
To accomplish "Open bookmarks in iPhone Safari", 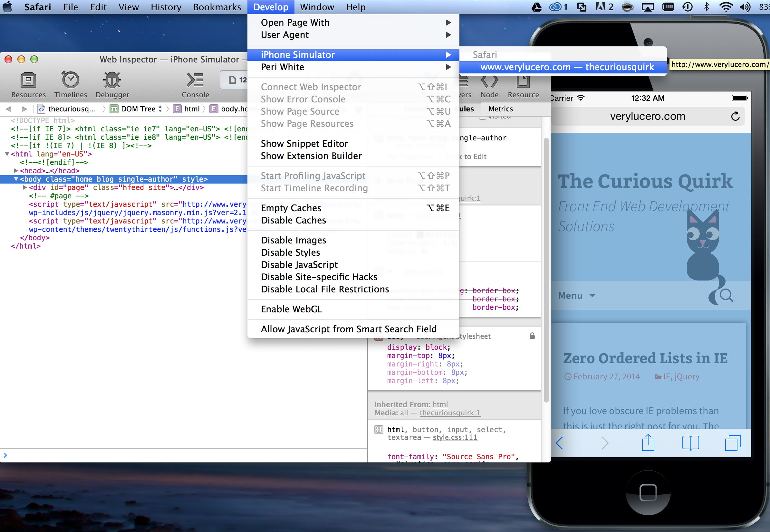I will [x=690, y=443].
